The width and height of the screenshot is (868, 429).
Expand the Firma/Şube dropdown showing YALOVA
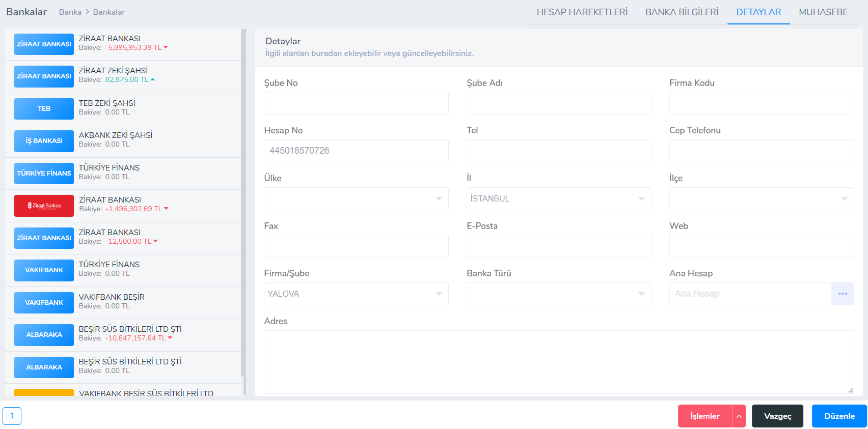click(x=356, y=294)
